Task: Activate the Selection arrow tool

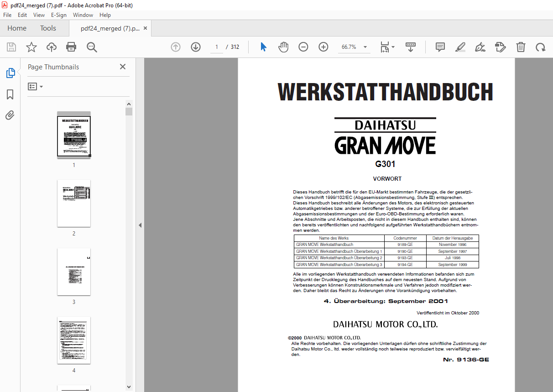Action: click(263, 47)
